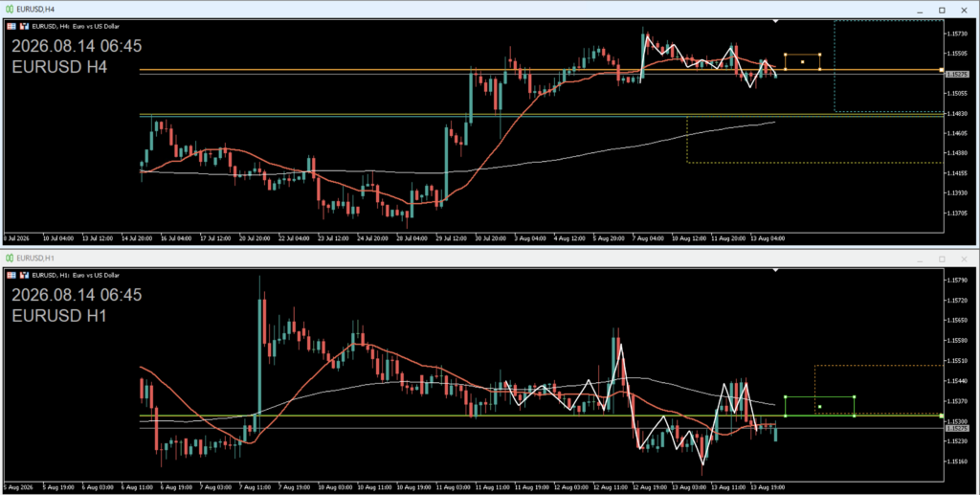Select the orange rectangle's center handle on H4 chart
The width and height of the screenshot is (980, 495).
click(x=803, y=62)
